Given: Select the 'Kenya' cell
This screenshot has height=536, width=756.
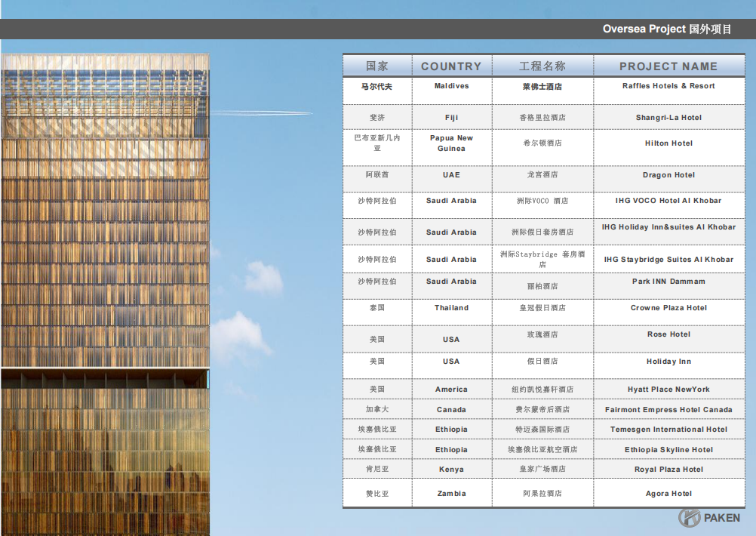Looking at the screenshot, I should coord(452,469).
